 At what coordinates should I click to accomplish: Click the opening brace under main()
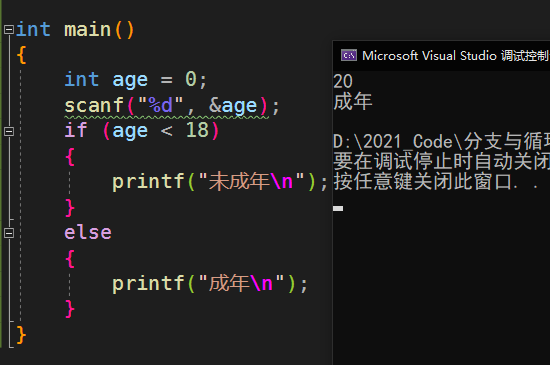point(21,55)
